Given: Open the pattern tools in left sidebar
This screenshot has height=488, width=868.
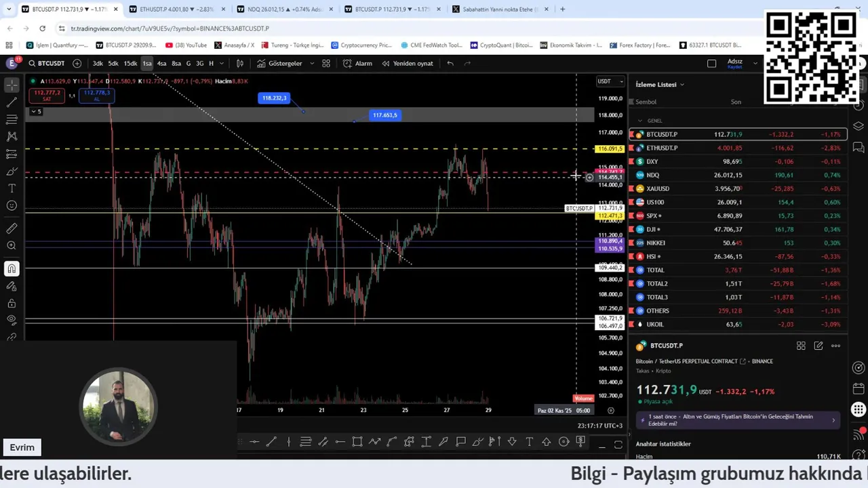Looking at the screenshot, I should tap(12, 136).
